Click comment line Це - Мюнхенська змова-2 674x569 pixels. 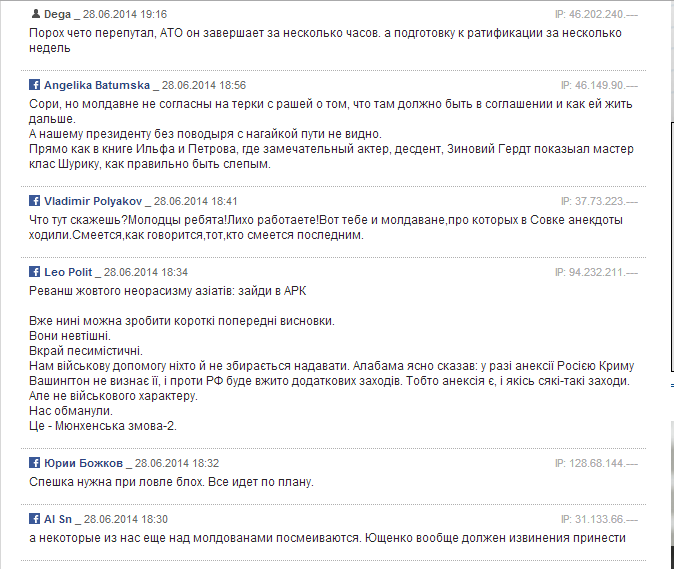103,426
